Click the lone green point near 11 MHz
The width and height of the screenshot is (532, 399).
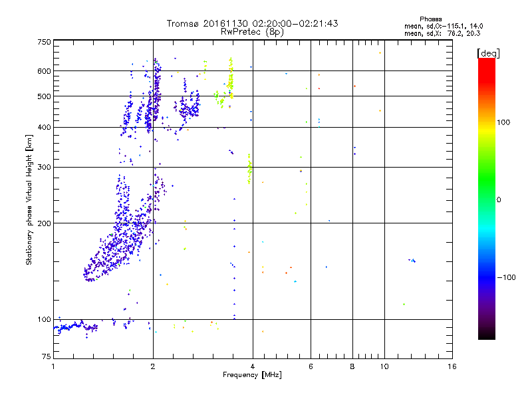(x=404, y=305)
